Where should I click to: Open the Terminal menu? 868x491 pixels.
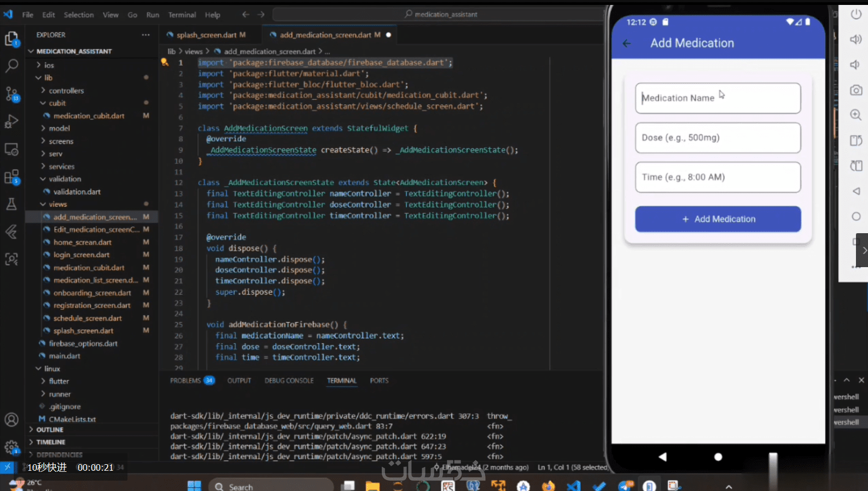(x=182, y=15)
